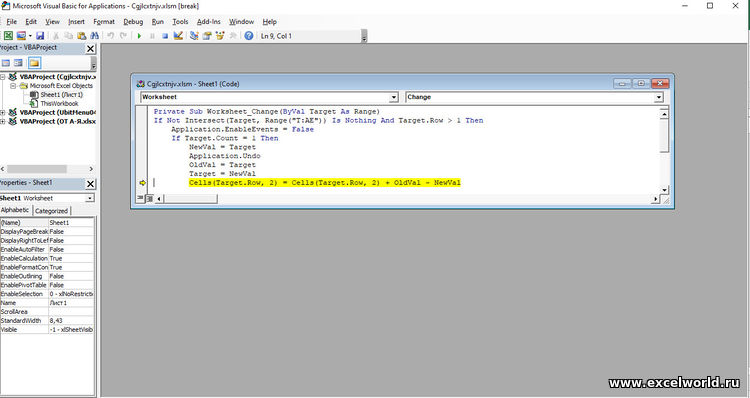Click the Project pane horizontal scrollbar
Image resolution: width=750 pixels, height=398 pixels.
pyautogui.click(x=37, y=169)
